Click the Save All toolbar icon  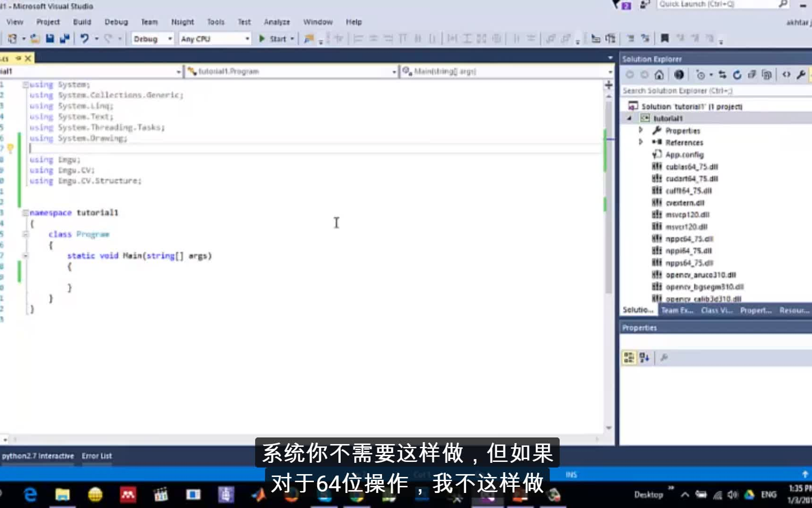pos(64,39)
